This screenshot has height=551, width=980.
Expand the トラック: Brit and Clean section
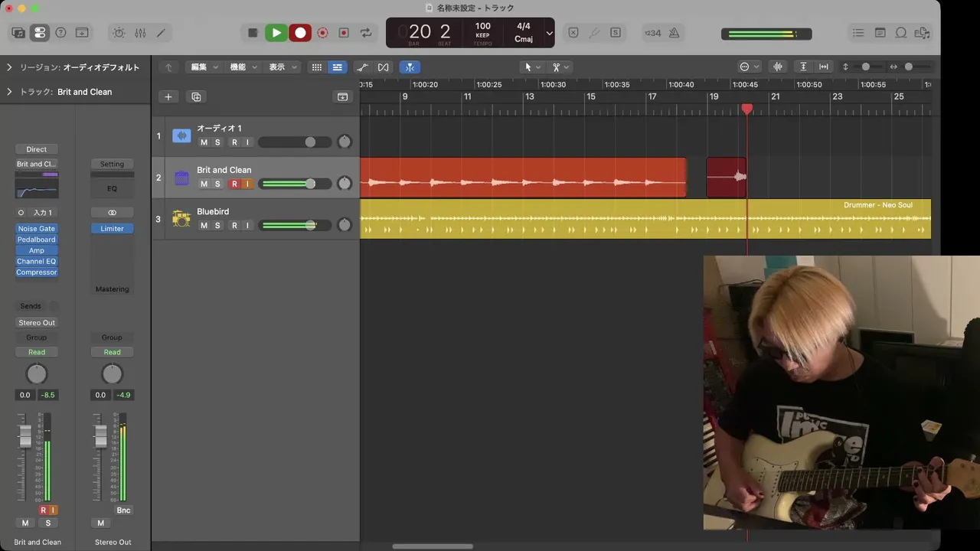click(9, 92)
